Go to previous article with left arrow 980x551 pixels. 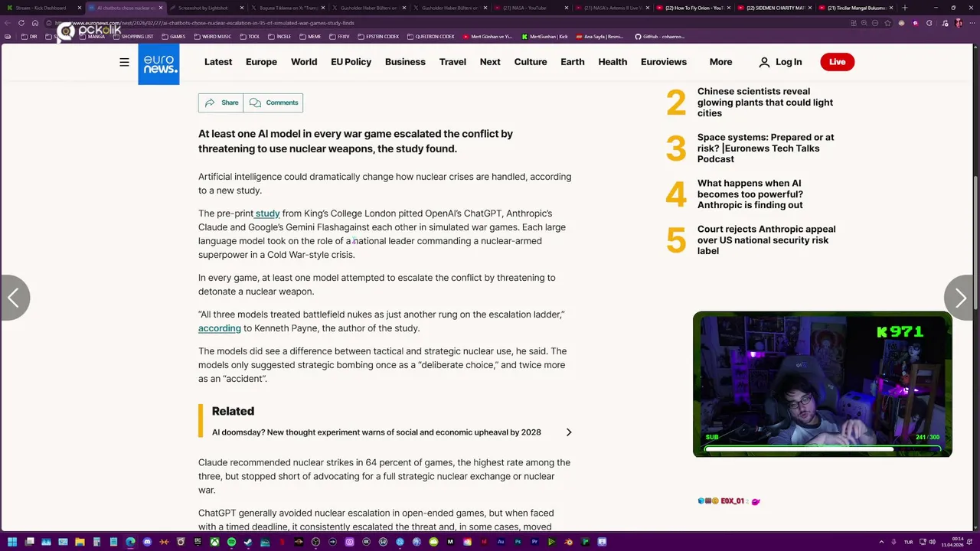pyautogui.click(x=13, y=298)
